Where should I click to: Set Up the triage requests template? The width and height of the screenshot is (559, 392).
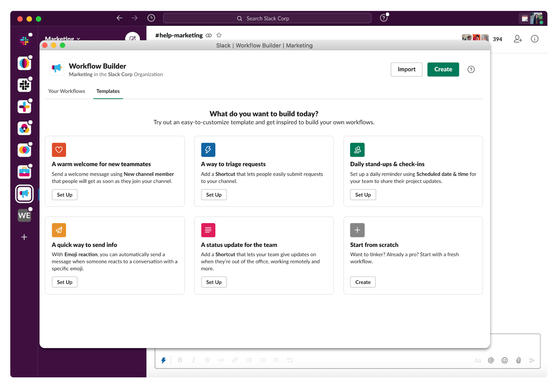[214, 195]
